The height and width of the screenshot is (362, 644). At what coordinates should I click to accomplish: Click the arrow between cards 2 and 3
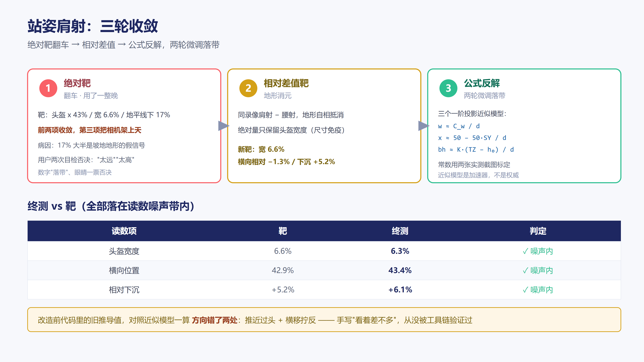pyautogui.click(x=424, y=126)
